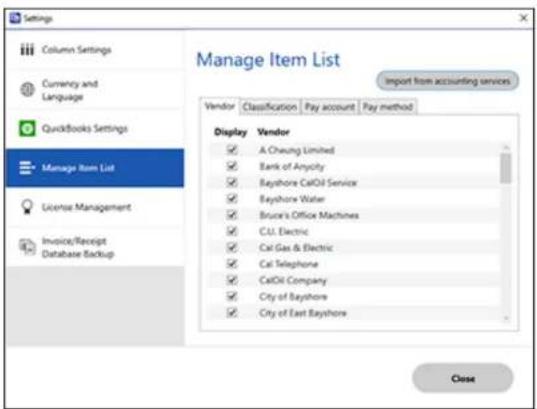Select vendor name City of East Bayshore
The width and height of the screenshot is (537, 409).
coord(303,313)
